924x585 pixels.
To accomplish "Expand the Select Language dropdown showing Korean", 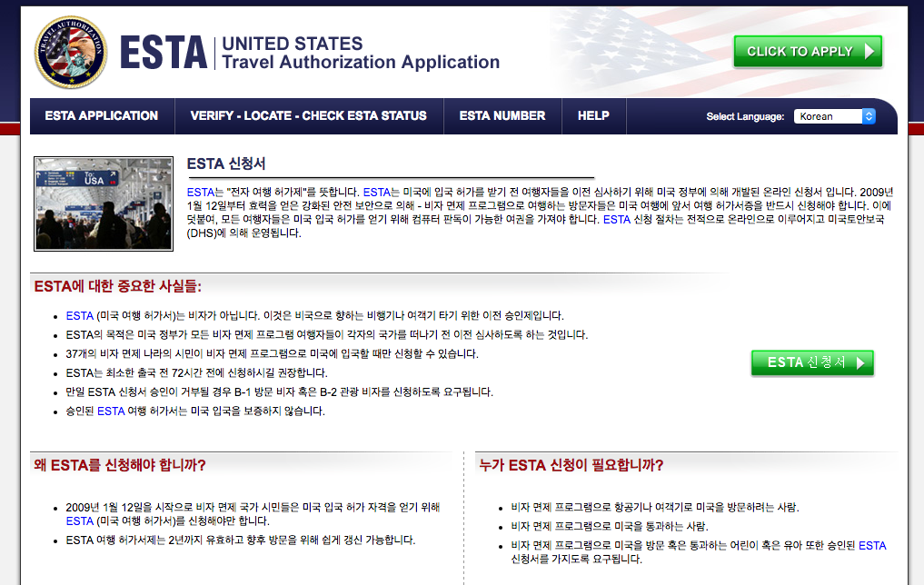I will [x=834, y=116].
